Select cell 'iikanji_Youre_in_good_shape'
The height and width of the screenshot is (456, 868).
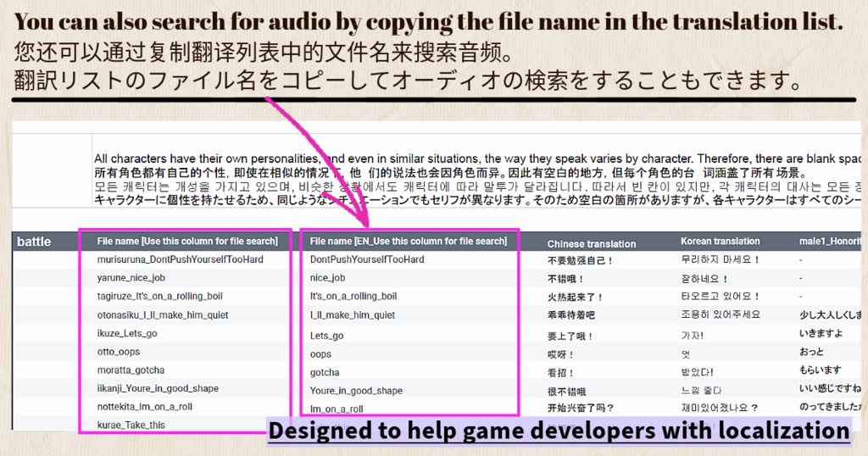(158, 388)
